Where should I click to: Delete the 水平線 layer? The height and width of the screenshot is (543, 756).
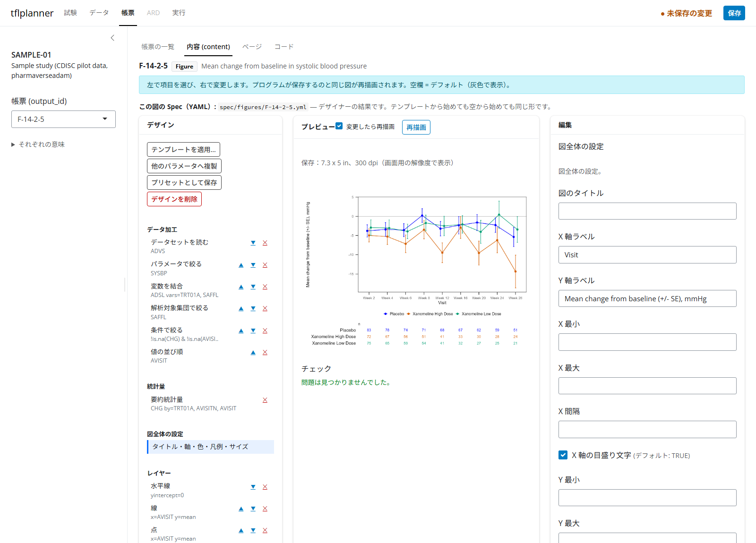tap(265, 487)
